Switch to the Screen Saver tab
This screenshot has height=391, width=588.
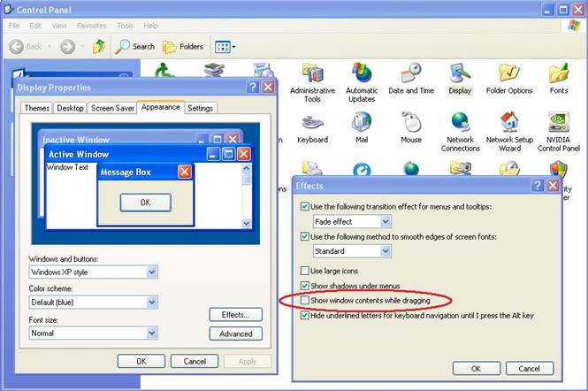[112, 108]
